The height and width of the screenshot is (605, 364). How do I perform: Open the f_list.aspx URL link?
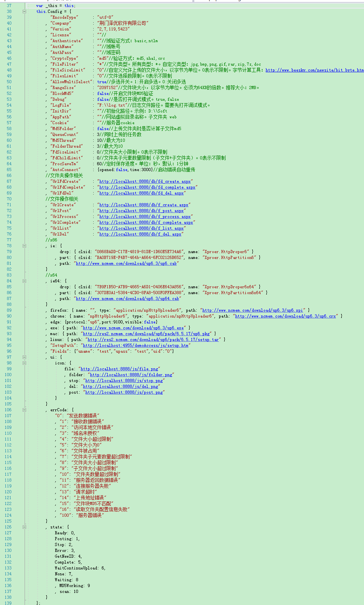pyautogui.click(x=141, y=228)
